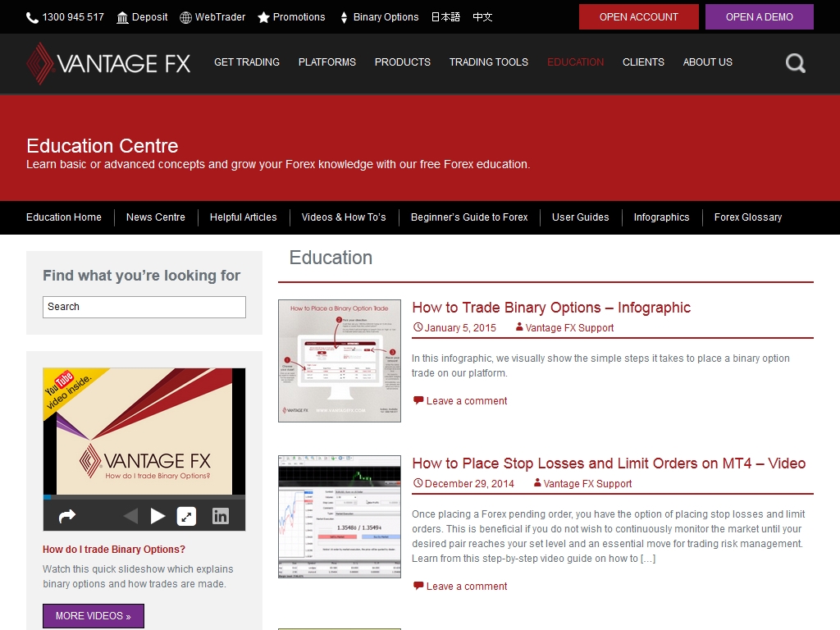Click the LinkedIn icon on video player
The width and height of the screenshot is (840, 630).
(x=221, y=516)
